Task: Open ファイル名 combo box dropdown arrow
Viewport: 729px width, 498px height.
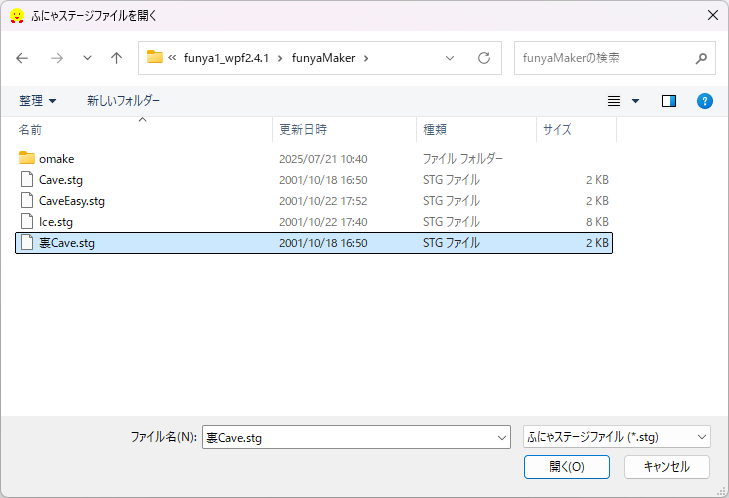Action: point(502,438)
